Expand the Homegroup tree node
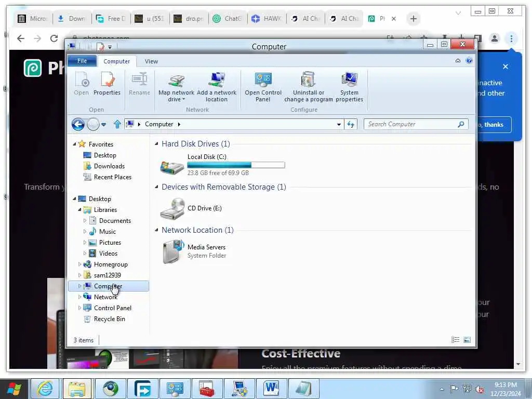Screen dimensions: 532x399 click(79, 264)
